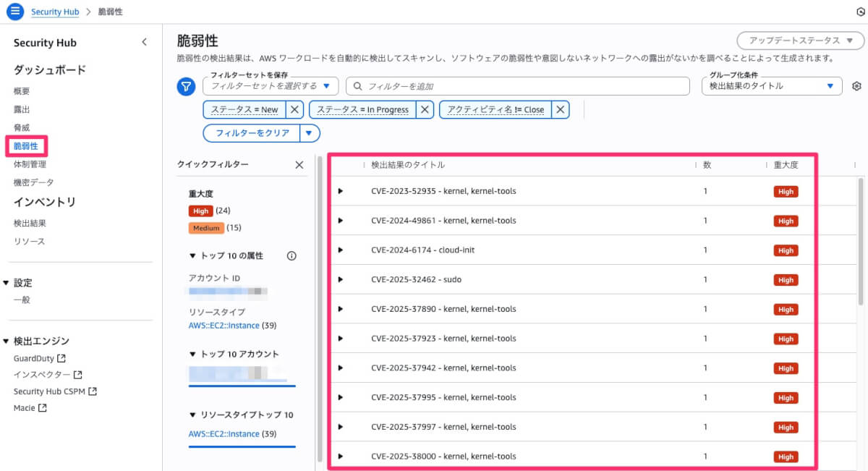Go to 機密データ in the sidebar
This screenshot has width=868, height=471.
tap(33, 182)
